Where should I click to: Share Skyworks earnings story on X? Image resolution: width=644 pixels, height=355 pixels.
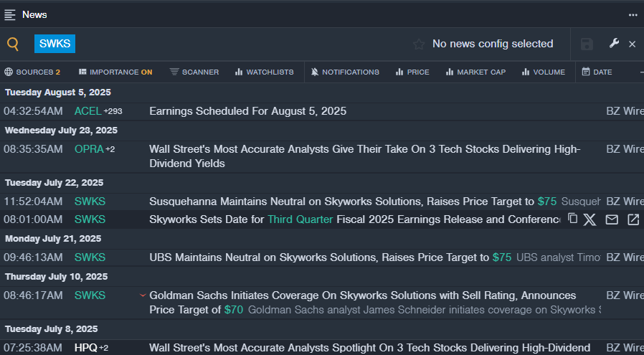pos(589,219)
